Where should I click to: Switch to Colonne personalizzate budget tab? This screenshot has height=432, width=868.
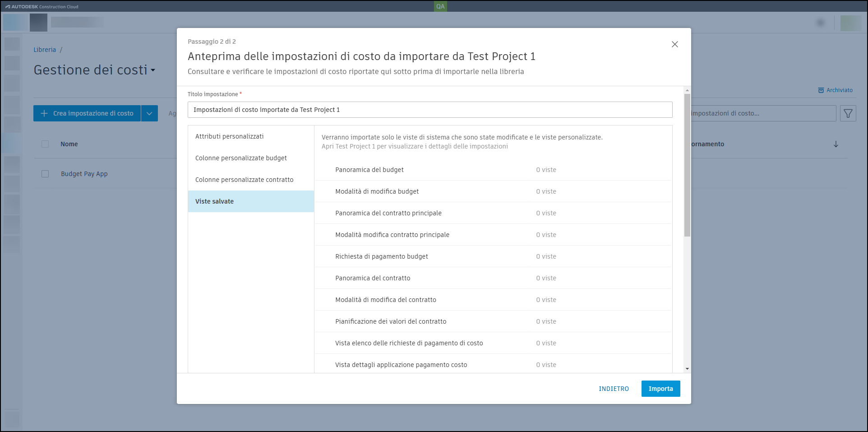click(x=241, y=158)
